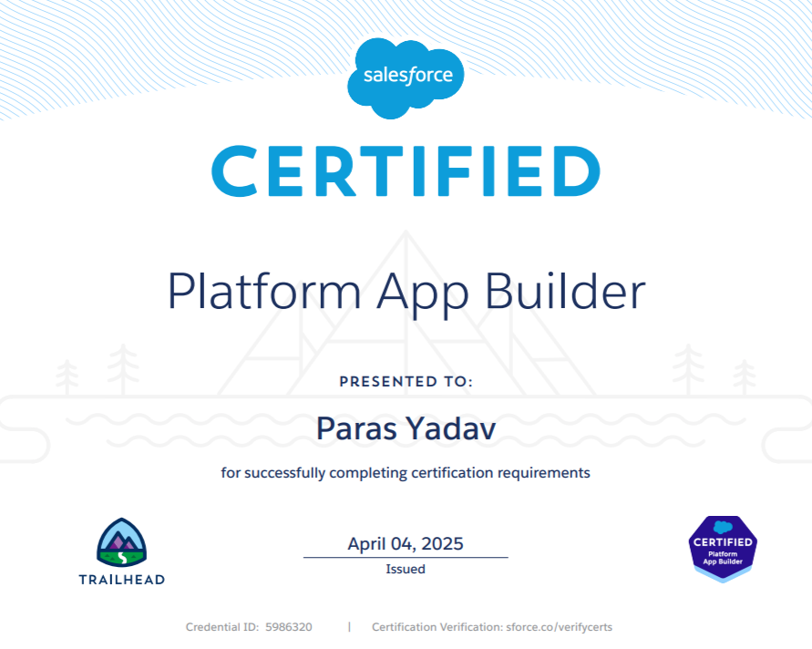Click the Credential ID label
This screenshot has height=649, width=812.
[x=220, y=627]
